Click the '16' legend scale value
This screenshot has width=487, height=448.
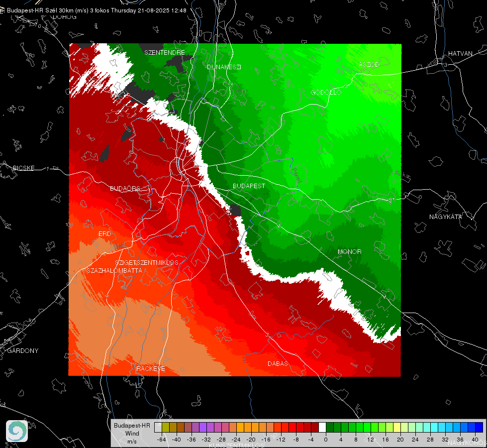[x=386, y=440]
